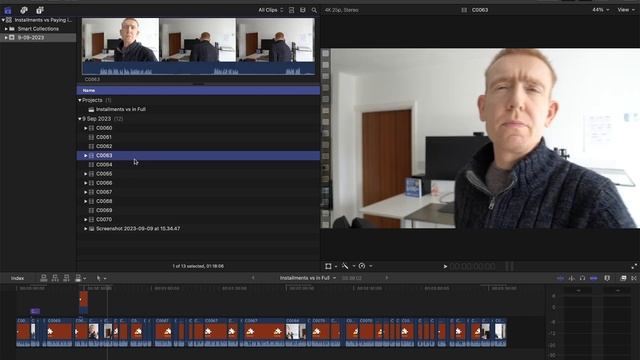
Task: Select the 9-09-2023 event in sidebar
Action: pyautogui.click(x=38, y=38)
